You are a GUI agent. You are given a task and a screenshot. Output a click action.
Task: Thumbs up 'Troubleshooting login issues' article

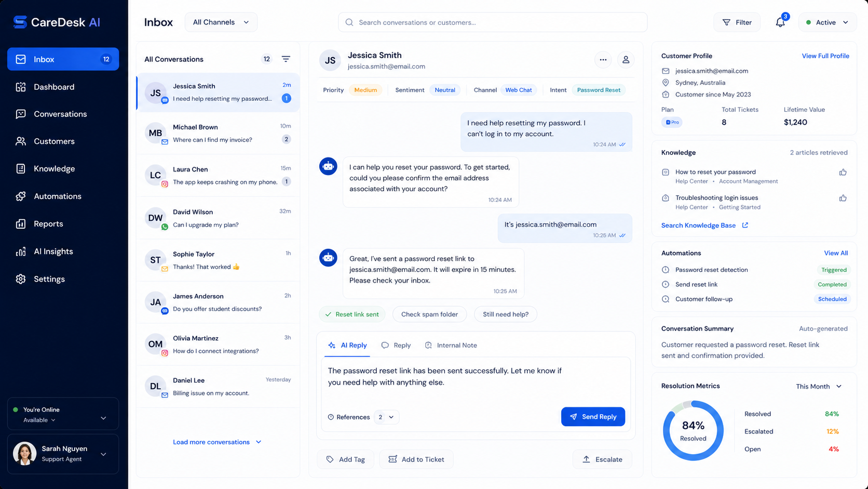tap(843, 198)
